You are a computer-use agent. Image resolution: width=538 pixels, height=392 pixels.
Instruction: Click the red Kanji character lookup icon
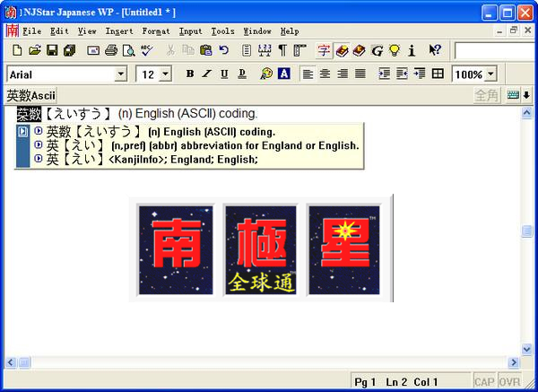coord(324,51)
